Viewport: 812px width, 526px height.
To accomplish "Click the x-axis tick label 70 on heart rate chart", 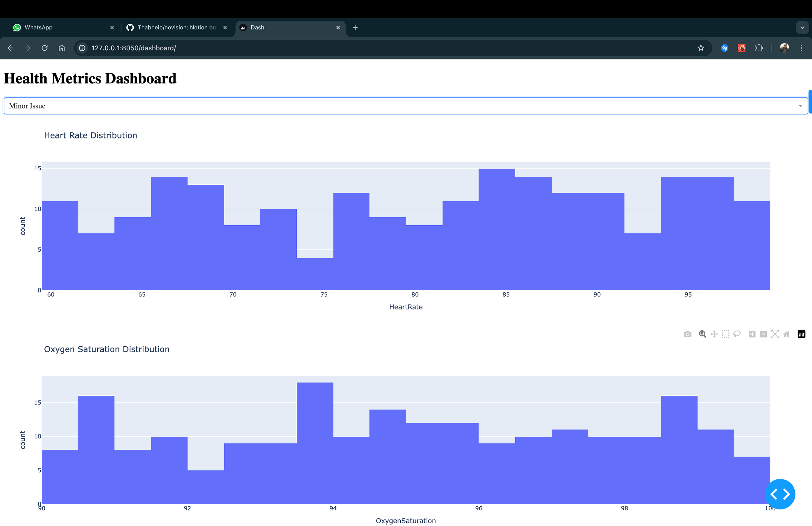I will pyautogui.click(x=233, y=295).
